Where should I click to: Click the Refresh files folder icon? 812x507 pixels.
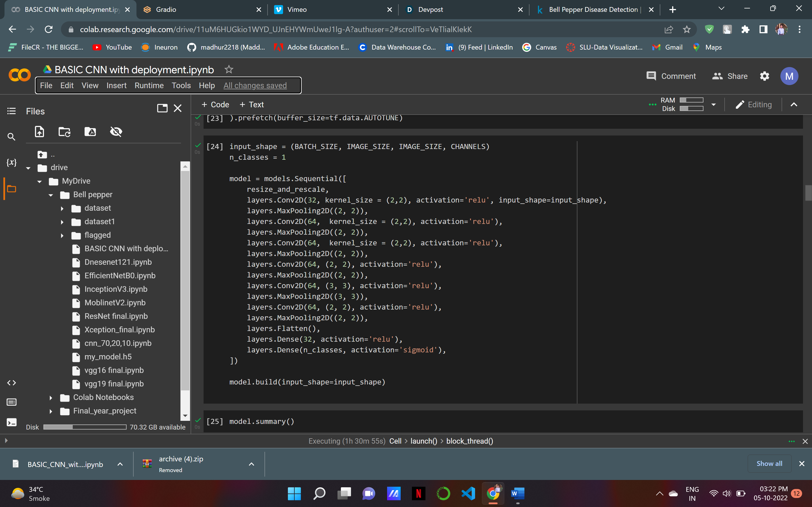64,132
